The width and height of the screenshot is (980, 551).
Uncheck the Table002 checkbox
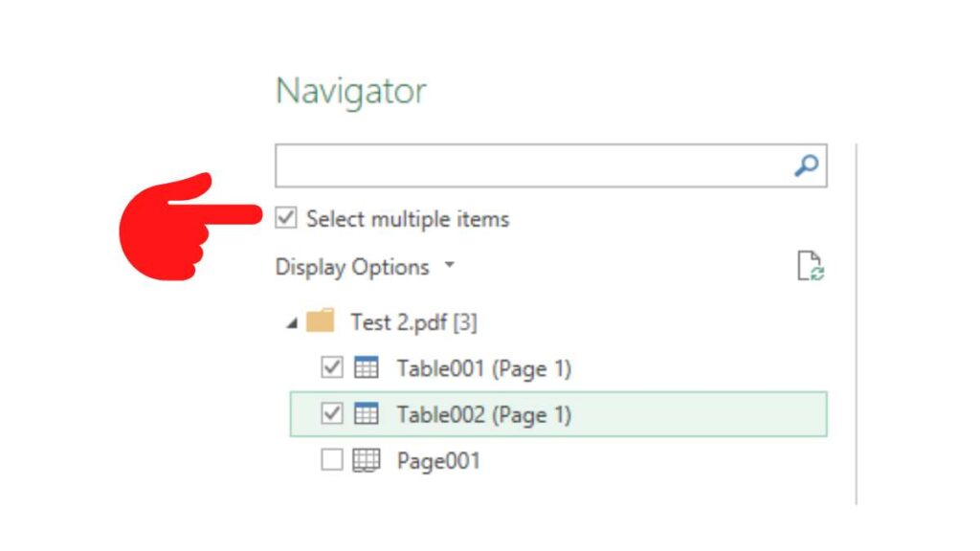point(330,414)
